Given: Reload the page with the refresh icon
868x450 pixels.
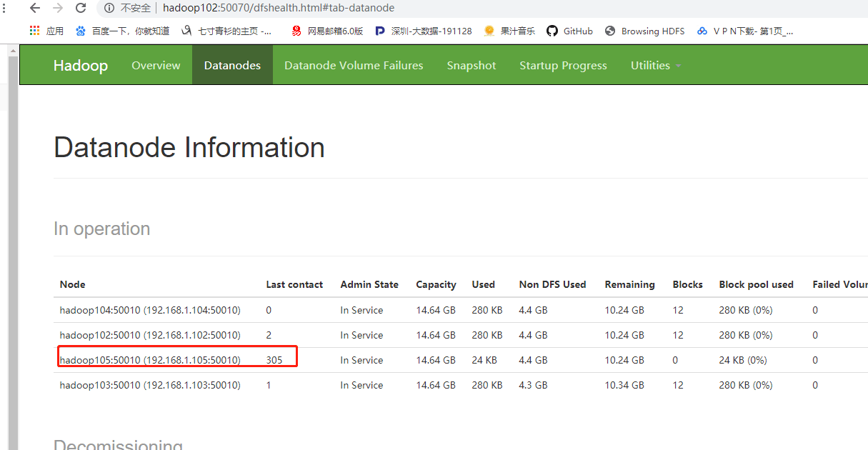Looking at the screenshot, I should point(81,8).
